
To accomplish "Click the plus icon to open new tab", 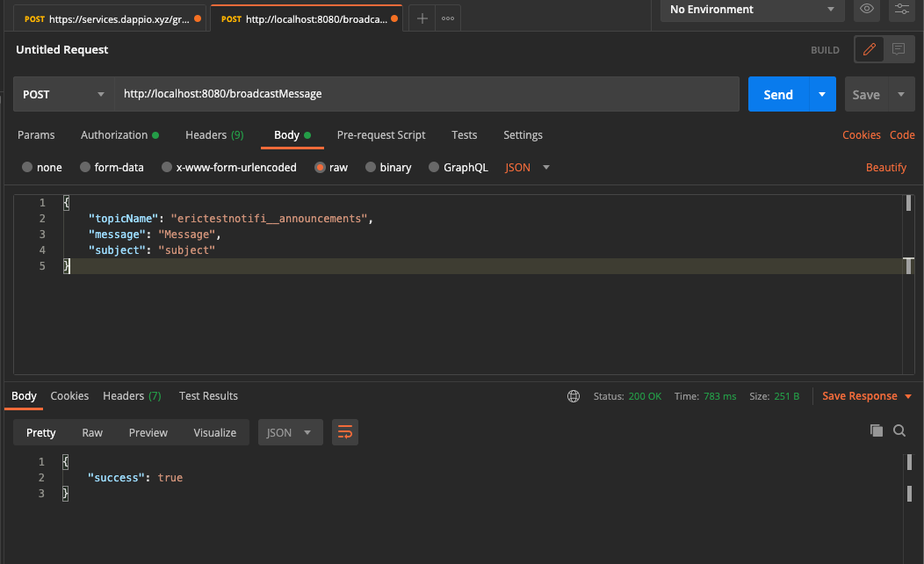I will point(422,18).
